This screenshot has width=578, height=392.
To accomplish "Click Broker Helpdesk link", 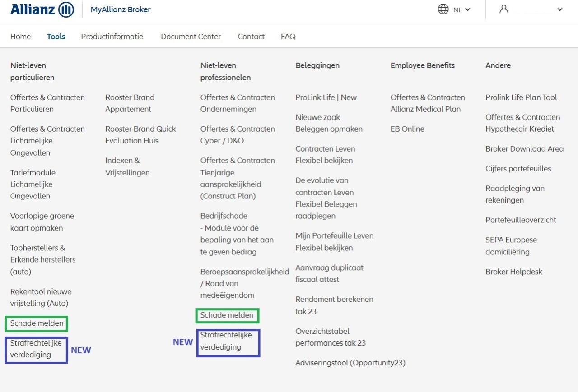I will [x=514, y=272].
